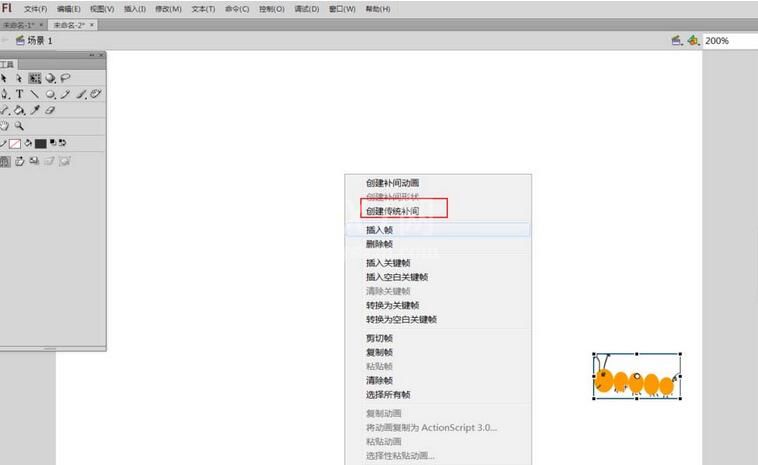This screenshot has width=758, height=465.
Task: Open the black fill color swatch
Action: (41, 144)
